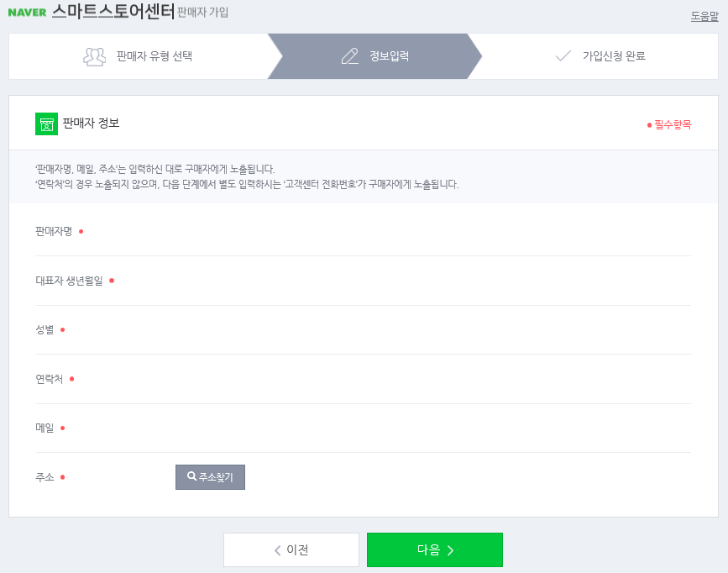Click the 대표자 생년월일 field row
The width and height of the screenshot is (728, 573).
363,281
